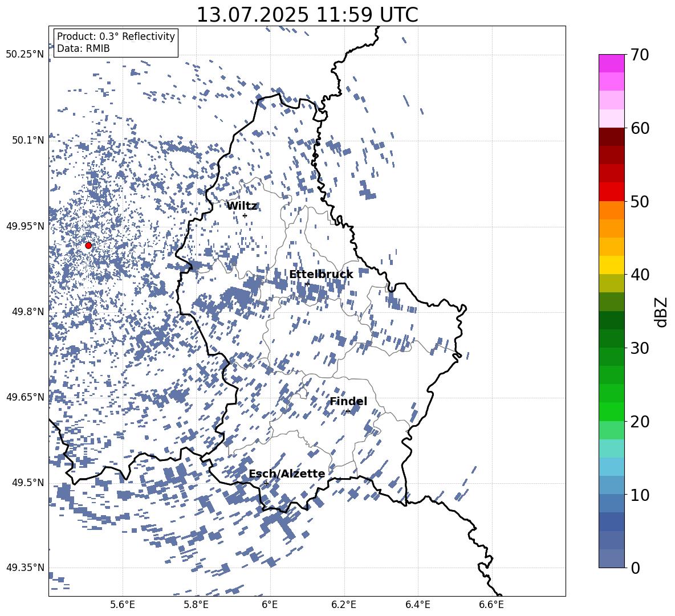Click the 5.6°E longitude label
Screen dimensions: 675x616
coord(123,605)
